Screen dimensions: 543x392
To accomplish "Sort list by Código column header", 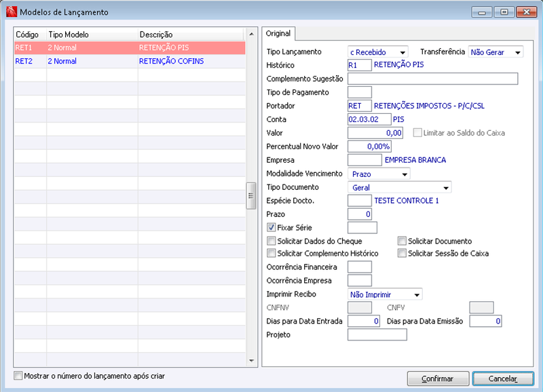I will coord(30,35).
